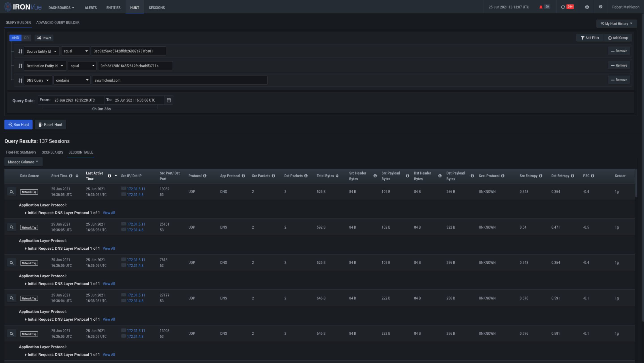Click reorder arrows icon on DNS Query filter

(x=20, y=80)
